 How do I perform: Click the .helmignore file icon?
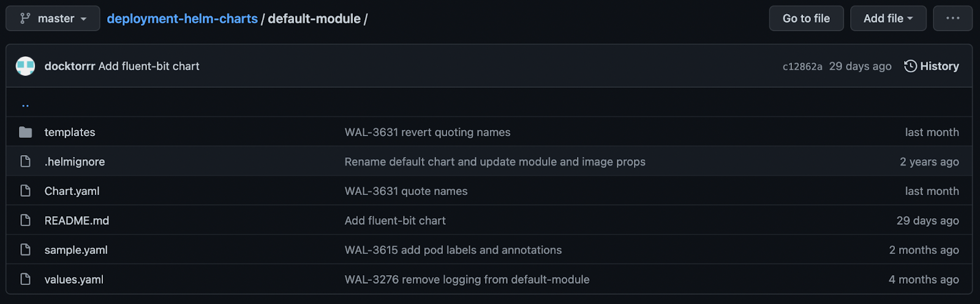(x=25, y=162)
